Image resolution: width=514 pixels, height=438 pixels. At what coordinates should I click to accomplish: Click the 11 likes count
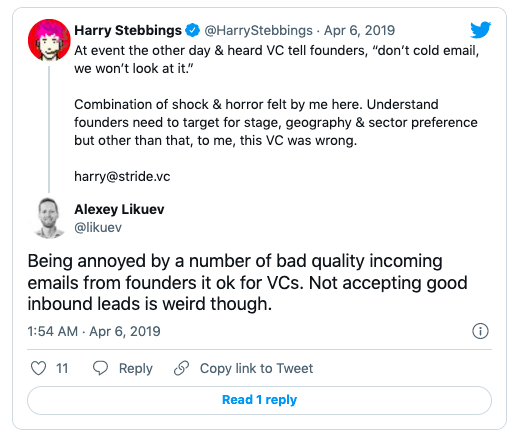click(x=62, y=368)
